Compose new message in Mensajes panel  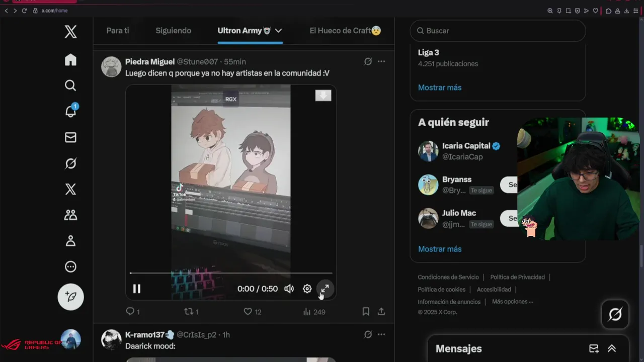594,348
